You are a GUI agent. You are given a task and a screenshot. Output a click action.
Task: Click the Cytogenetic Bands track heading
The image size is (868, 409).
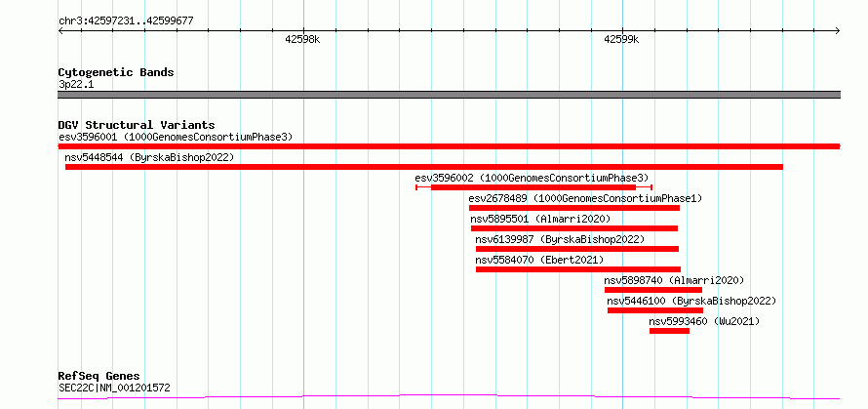116,72
